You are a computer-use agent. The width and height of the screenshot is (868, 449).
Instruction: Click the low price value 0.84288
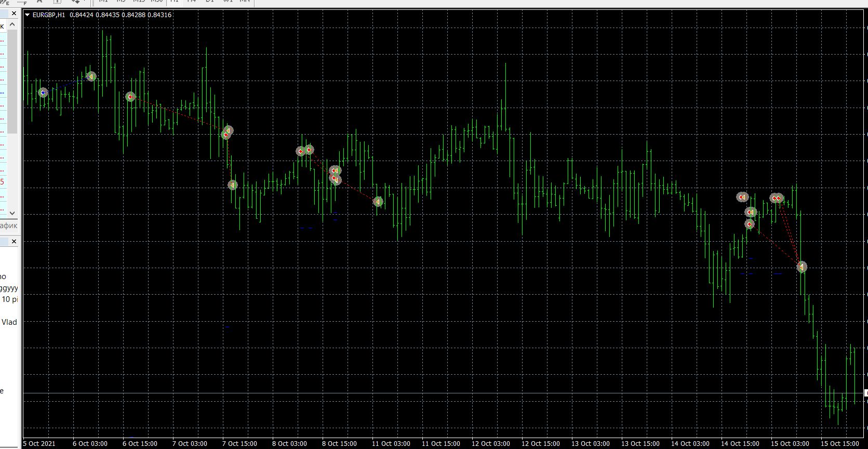pos(133,15)
